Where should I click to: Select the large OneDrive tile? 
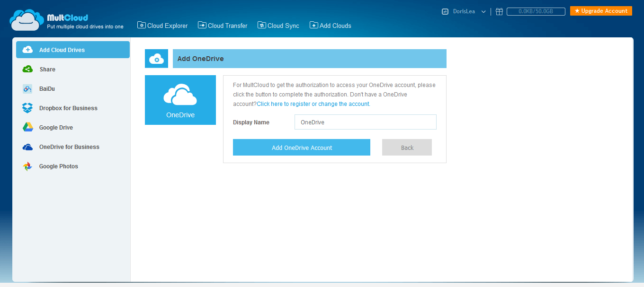pos(180,100)
